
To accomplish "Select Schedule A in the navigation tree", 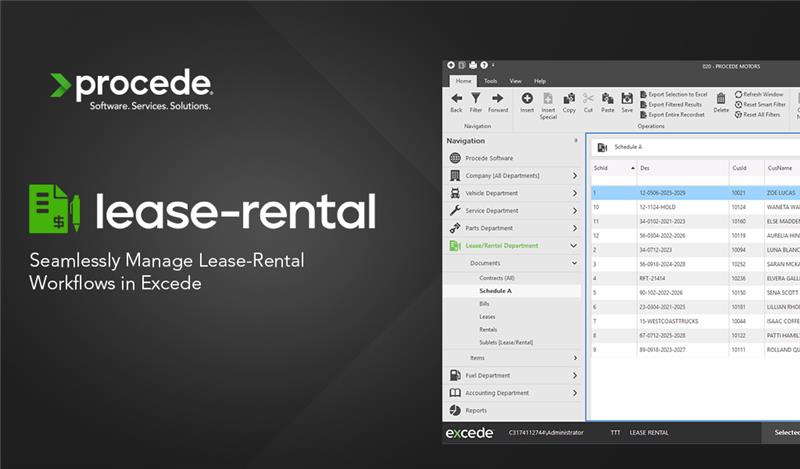I will 495,291.
